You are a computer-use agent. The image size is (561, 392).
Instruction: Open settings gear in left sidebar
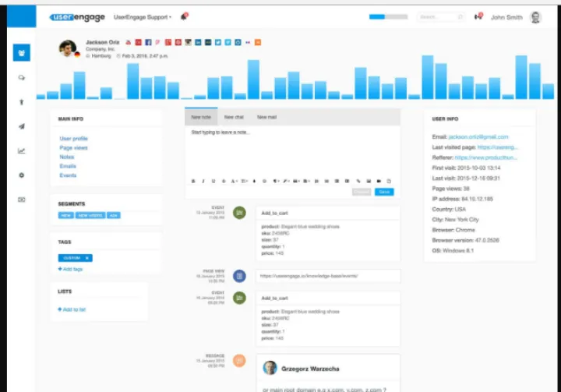tap(22, 175)
